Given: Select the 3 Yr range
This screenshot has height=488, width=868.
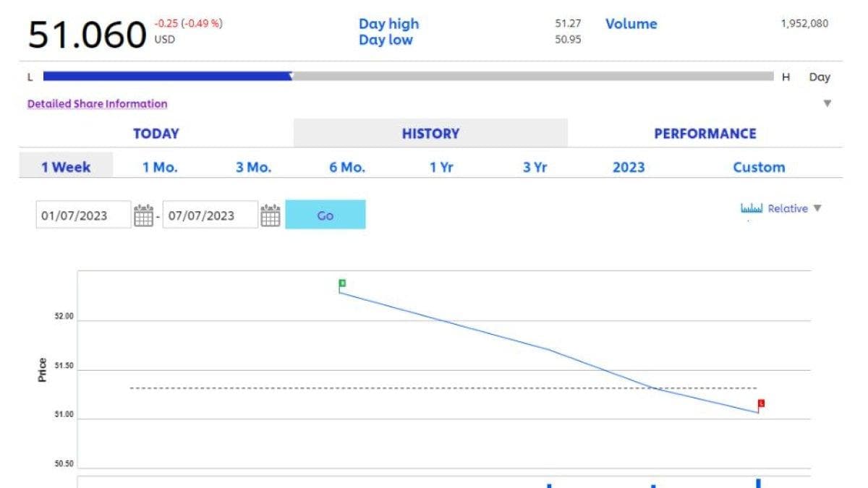Looking at the screenshot, I should (535, 167).
